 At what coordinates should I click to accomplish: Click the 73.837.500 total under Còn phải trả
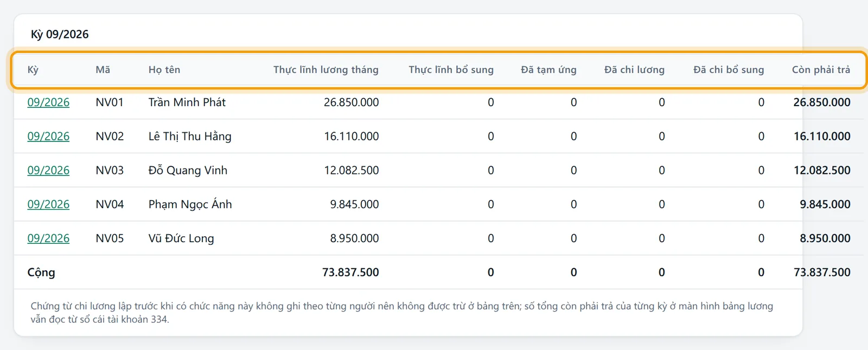click(x=822, y=273)
